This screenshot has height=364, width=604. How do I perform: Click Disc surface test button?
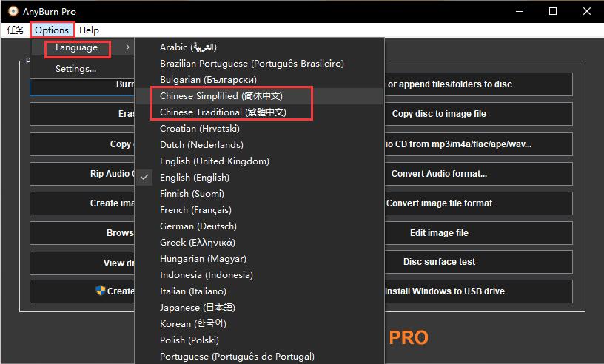(x=478, y=262)
